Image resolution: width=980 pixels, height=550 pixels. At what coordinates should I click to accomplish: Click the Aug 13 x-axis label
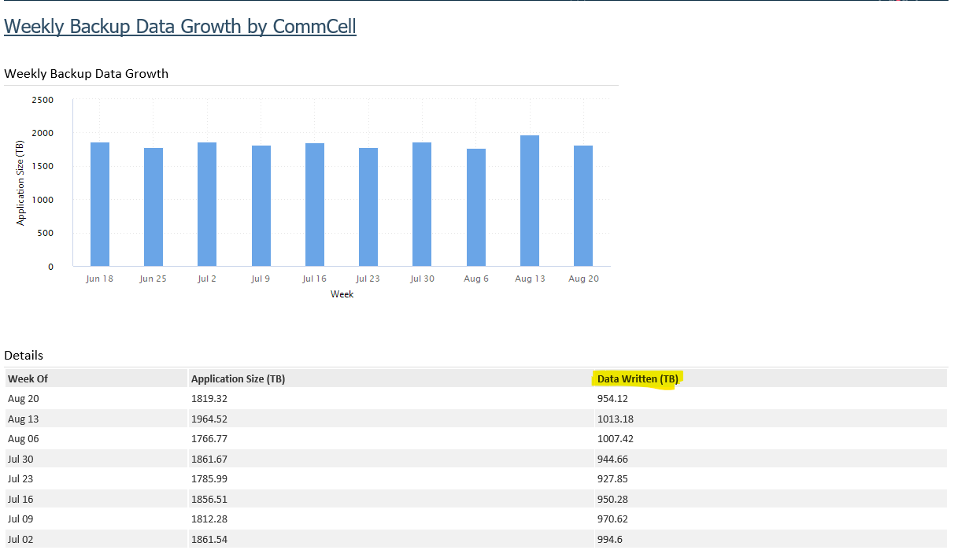pyautogui.click(x=530, y=279)
